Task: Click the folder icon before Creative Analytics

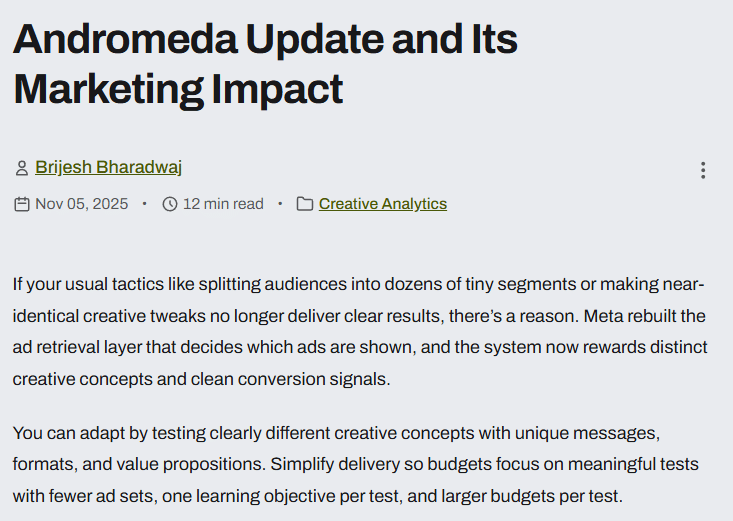Action: coord(305,204)
